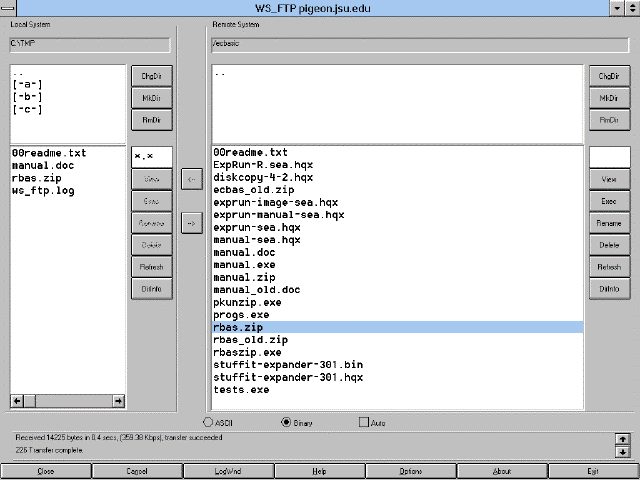
Task: Click the Close button in bottom bar
Action: pyautogui.click(x=46, y=471)
